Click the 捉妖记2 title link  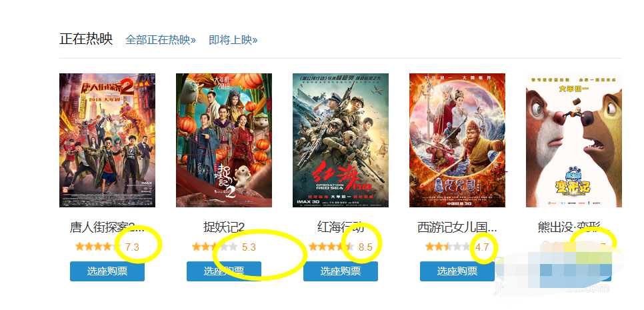tap(224, 227)
